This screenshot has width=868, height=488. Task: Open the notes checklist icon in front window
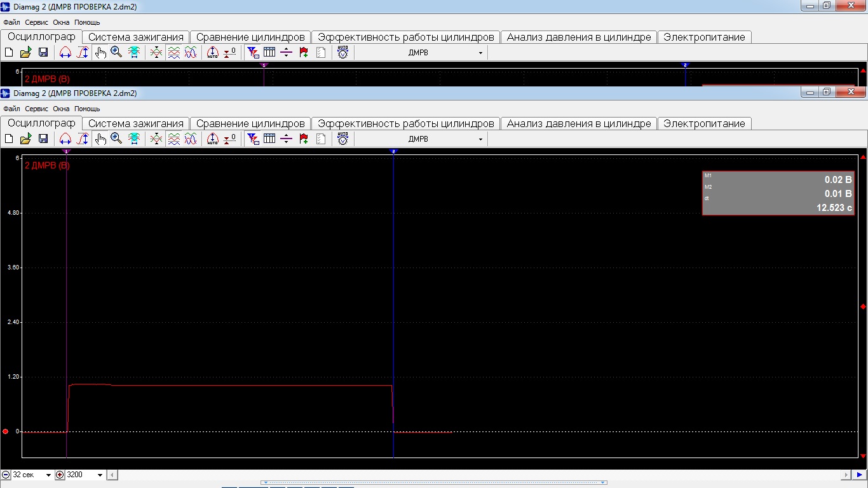(321, 139)
